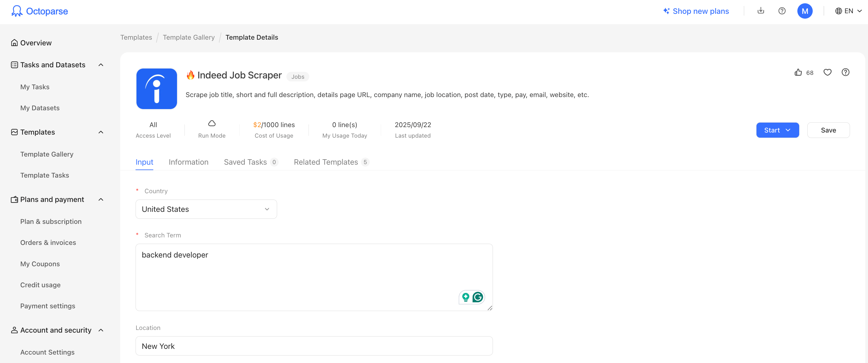The width and height of the screenshot is (868, 363).
Task: Open the user profile avatar icon
Action: pos(805,11)
